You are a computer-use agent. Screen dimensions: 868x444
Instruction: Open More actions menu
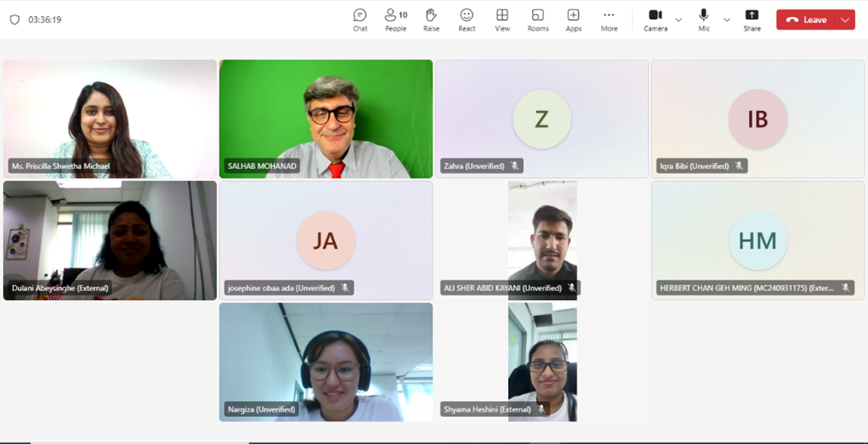[609, 20]
